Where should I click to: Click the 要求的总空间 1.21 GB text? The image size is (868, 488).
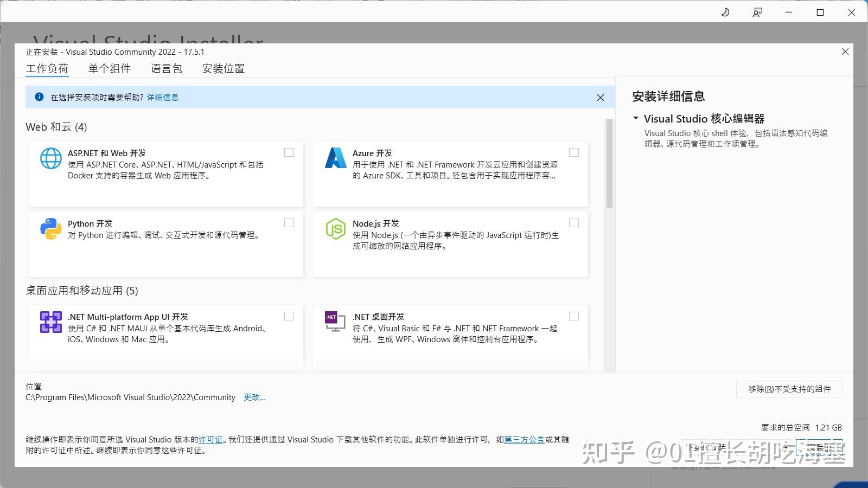[x=802, y=428]
